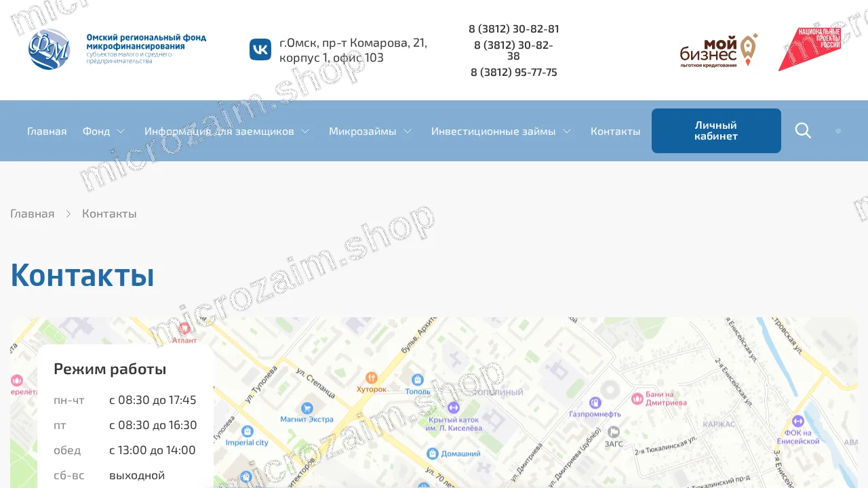Screen dimensions: 868x488
Task: Click the Личный кабинет button
Action: [x=716, y=131]
